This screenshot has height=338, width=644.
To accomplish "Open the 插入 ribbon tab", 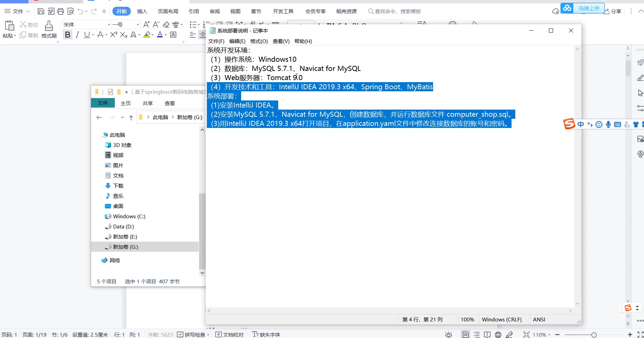I will [x=142, y=11].
